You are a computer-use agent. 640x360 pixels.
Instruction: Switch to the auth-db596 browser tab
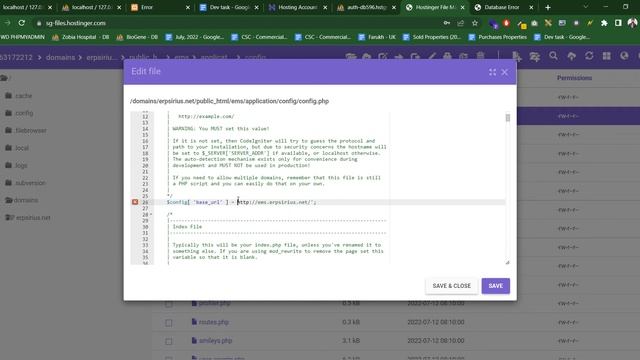coord(366,7)
